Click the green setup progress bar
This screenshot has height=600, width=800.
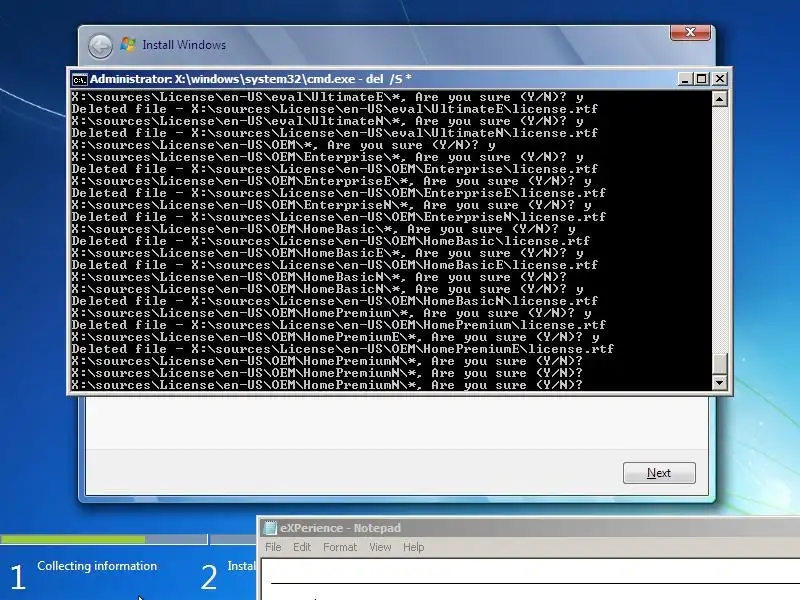[x=73, y=539]
